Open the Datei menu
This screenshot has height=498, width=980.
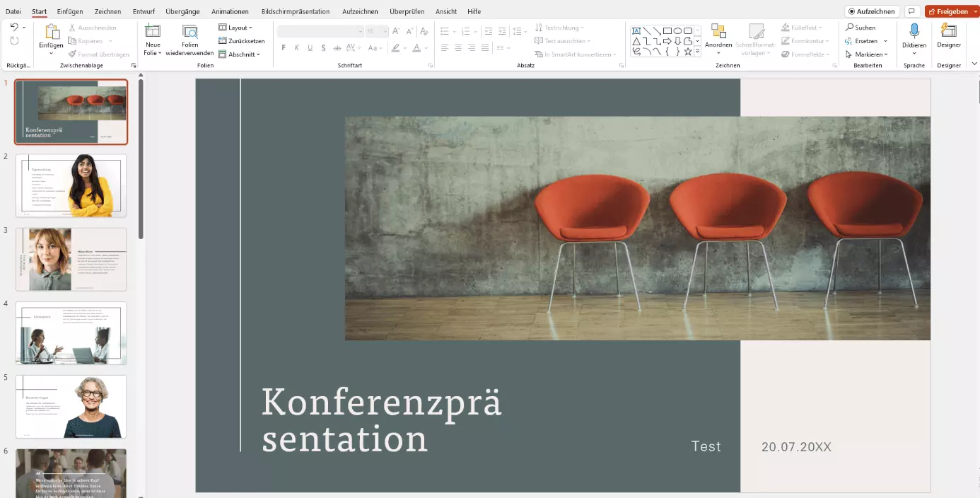coord(13,11)
